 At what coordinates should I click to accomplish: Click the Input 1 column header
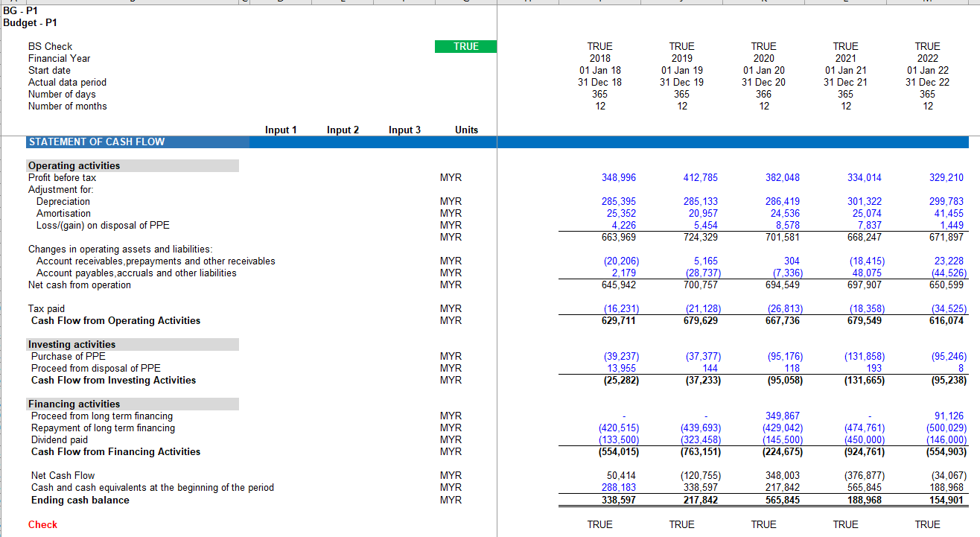(281, 130)
